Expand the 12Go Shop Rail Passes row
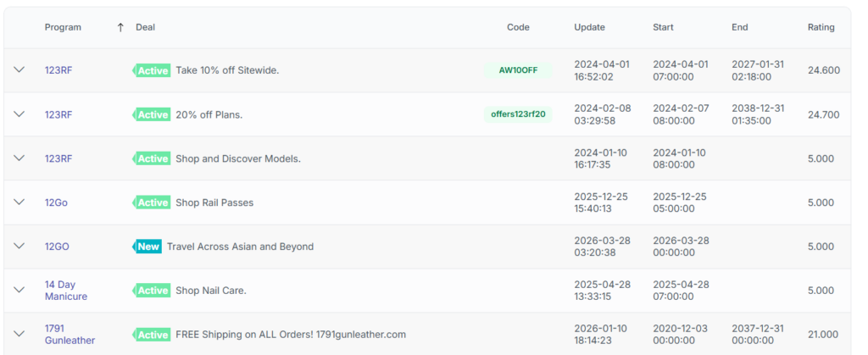The height and width of the screenshot is (355, 868). point(19,202)
